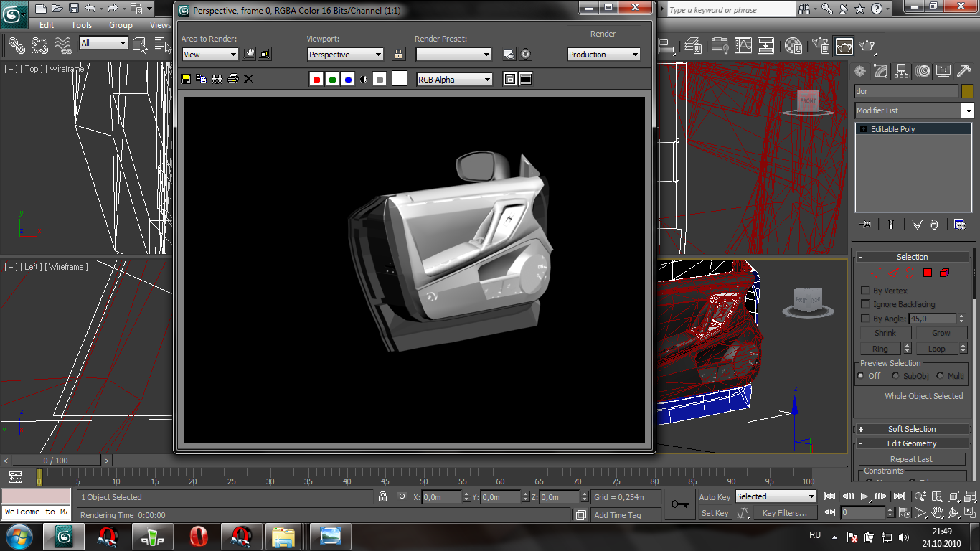The width and height of the screenshot is (980, 551).
Task: Enable the Ignore Backfacing checkbox
Action: point(865,304)
